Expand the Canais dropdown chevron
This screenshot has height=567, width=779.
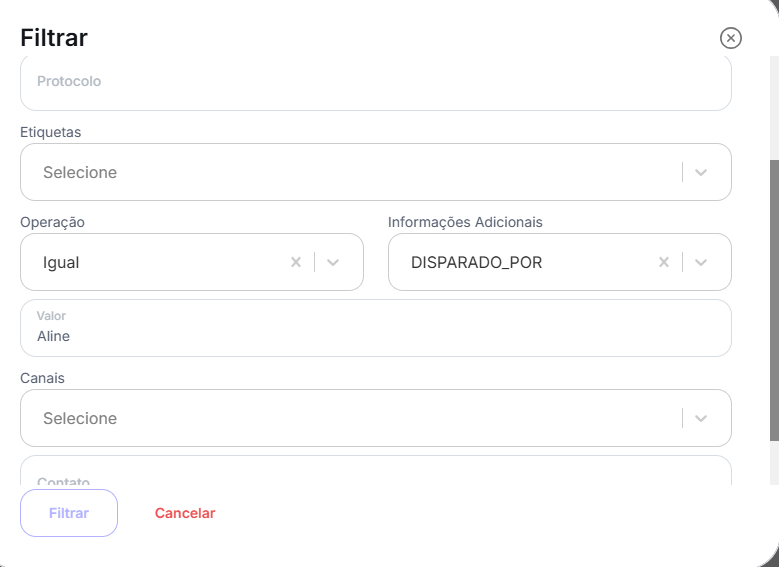click(x=700, y=419)
